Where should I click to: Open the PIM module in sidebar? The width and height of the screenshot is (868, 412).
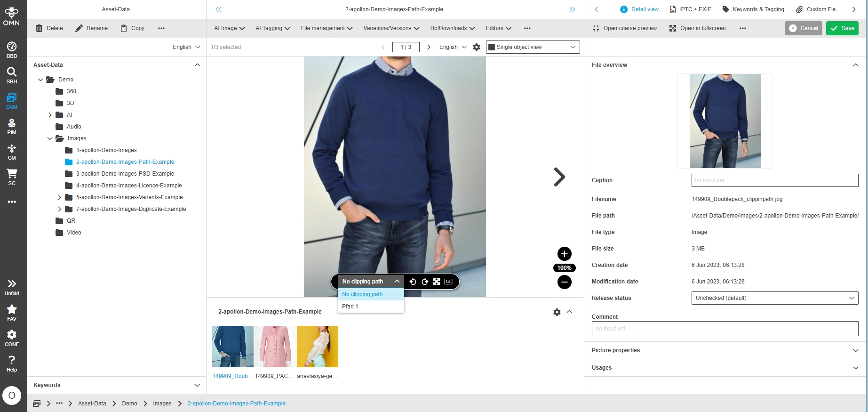(x=12, y=126)
